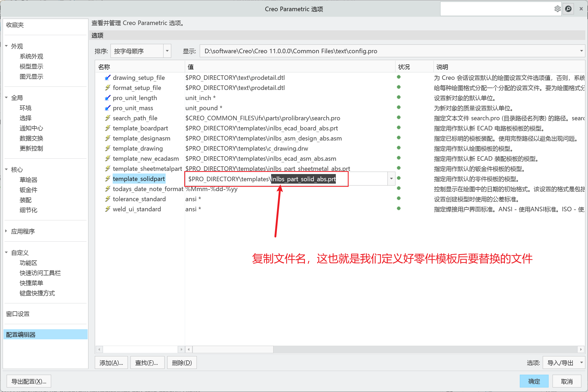The height and width of the screenshot is (392, 588).
Task: Click the lightning icon beside template_sheetmetalpart
Action: click(108, 169)
